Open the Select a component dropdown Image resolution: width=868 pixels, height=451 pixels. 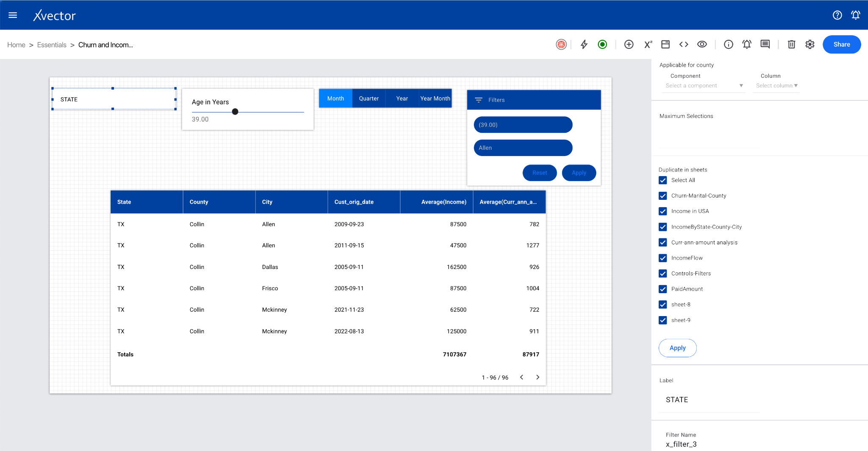704,86
